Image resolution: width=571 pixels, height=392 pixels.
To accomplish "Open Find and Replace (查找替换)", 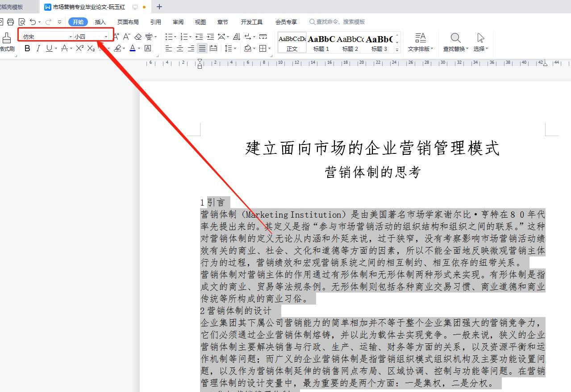I will [454, 42].
